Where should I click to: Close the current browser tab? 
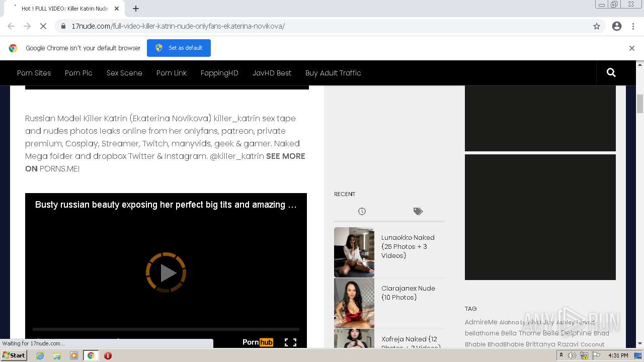coord(117,9)
